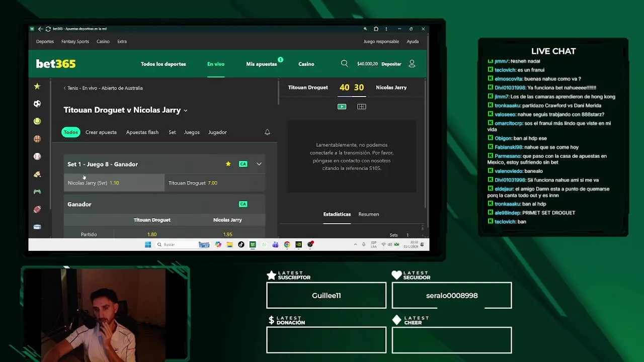644x362 pixels.
Task: Click the Depositar button
Action: (391, 64)
